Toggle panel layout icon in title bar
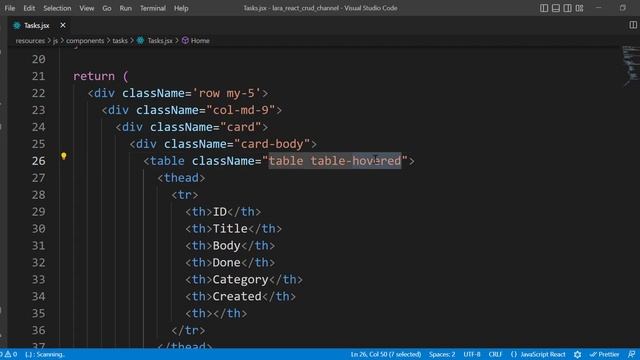The height and width of the screenshot is (360, 640). pos(556,8)
